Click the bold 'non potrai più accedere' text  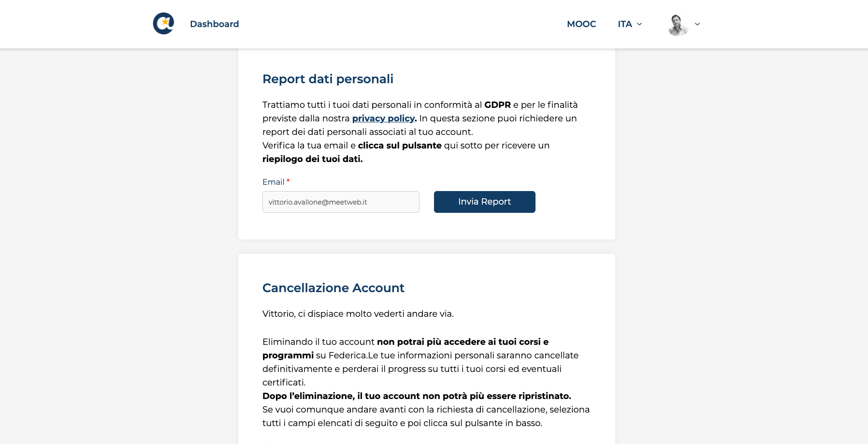tap(463, 342)
